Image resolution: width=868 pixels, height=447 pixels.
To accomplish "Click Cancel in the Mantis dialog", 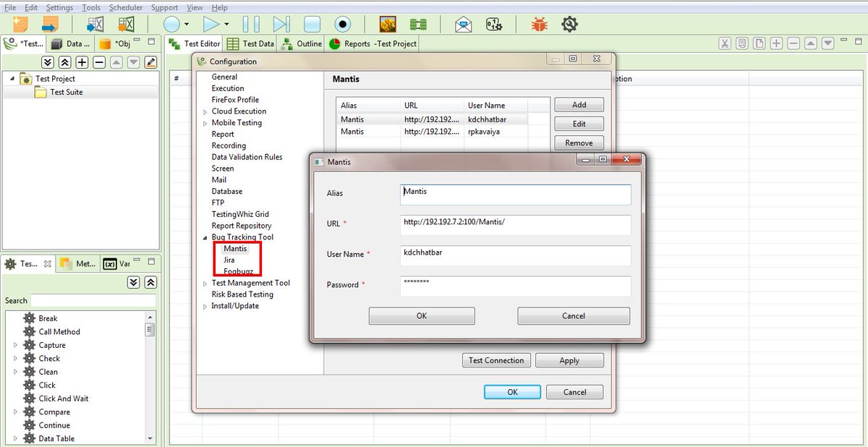I will 574,316.
